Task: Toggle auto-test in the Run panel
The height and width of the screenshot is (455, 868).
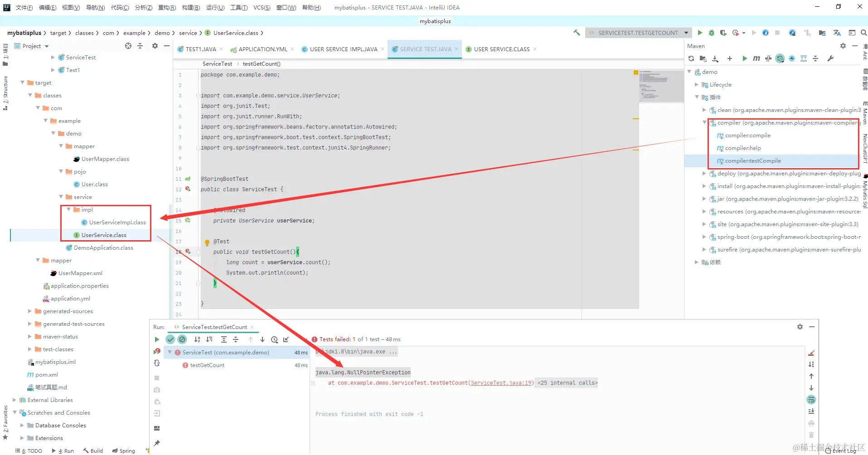Action: [157, 363]
